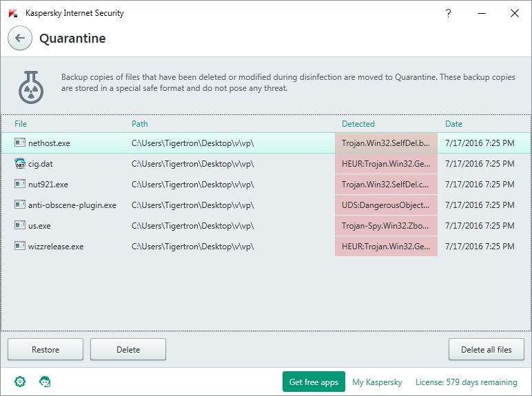Screen dimensions: 532x396
Task: Click the Kaspersky logo in title bar
Action: [13, 13]
